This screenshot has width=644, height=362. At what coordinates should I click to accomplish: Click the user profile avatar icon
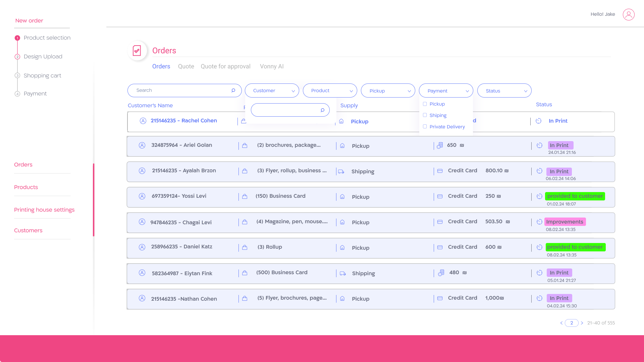(x=629, y=14)
